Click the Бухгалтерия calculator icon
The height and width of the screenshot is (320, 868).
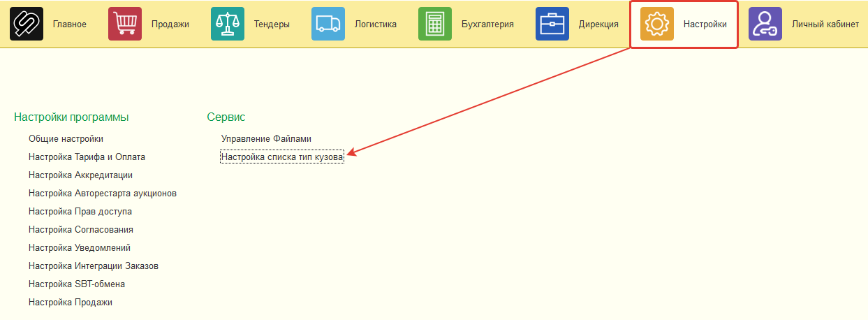point(435,24)
